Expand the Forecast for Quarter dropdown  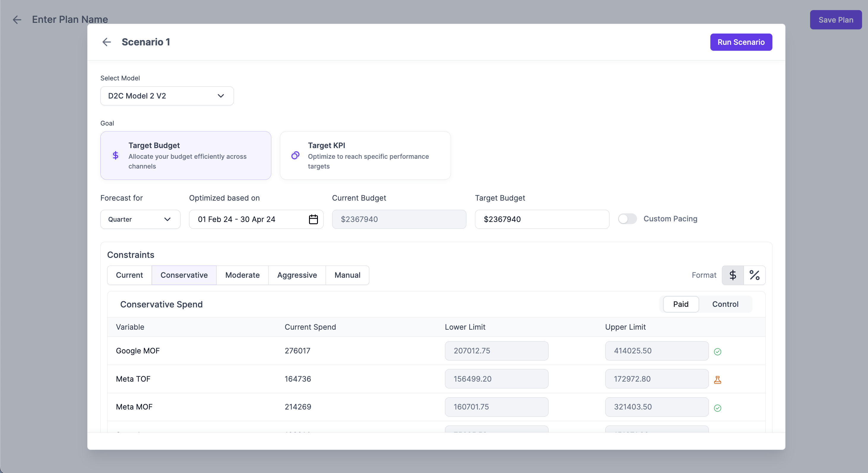point(140,219)
